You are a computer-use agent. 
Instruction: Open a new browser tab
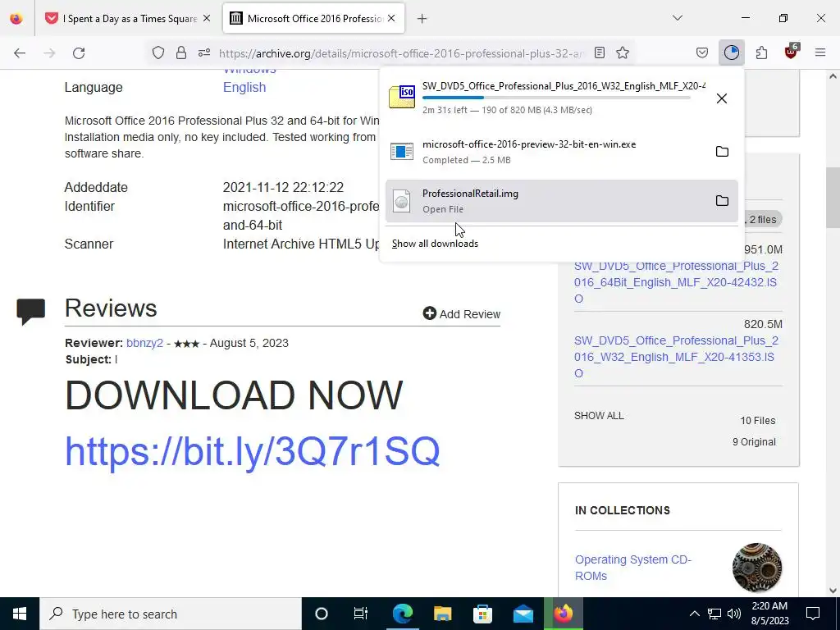pos(422,19)
